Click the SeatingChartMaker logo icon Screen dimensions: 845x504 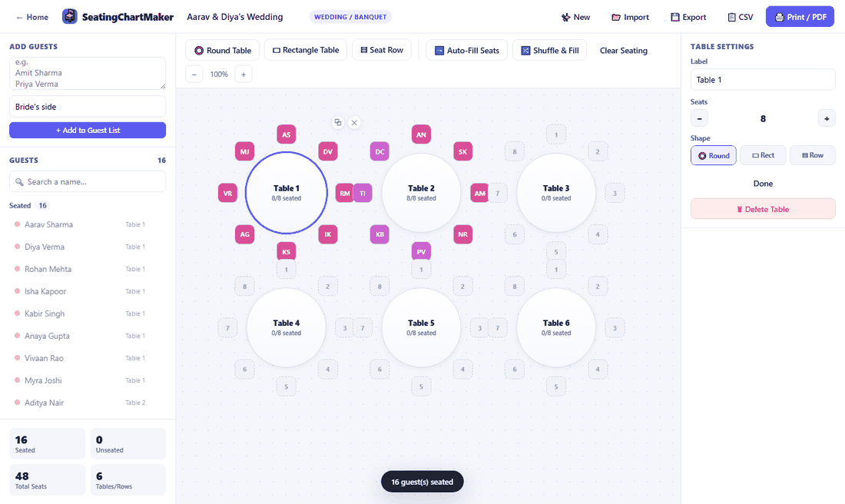click(69, 17)
